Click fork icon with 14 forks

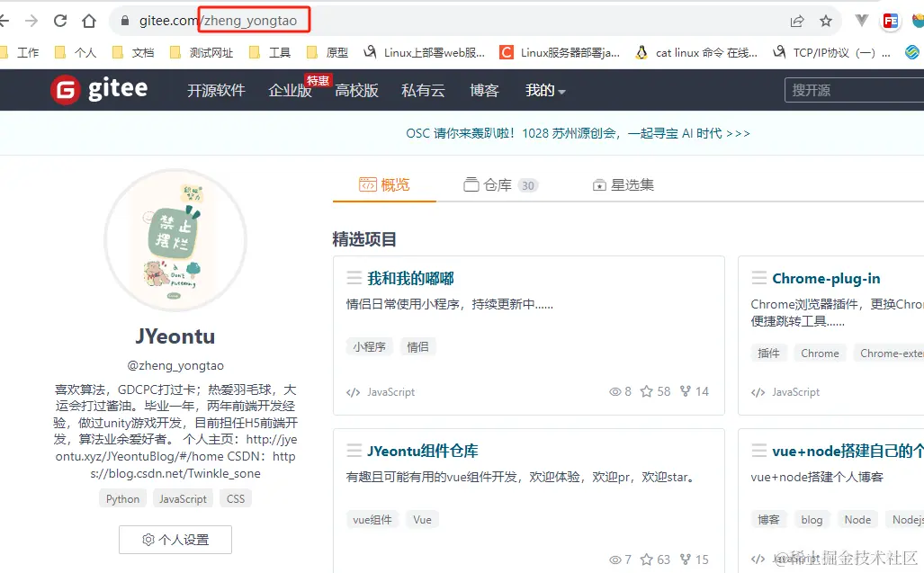686,391
